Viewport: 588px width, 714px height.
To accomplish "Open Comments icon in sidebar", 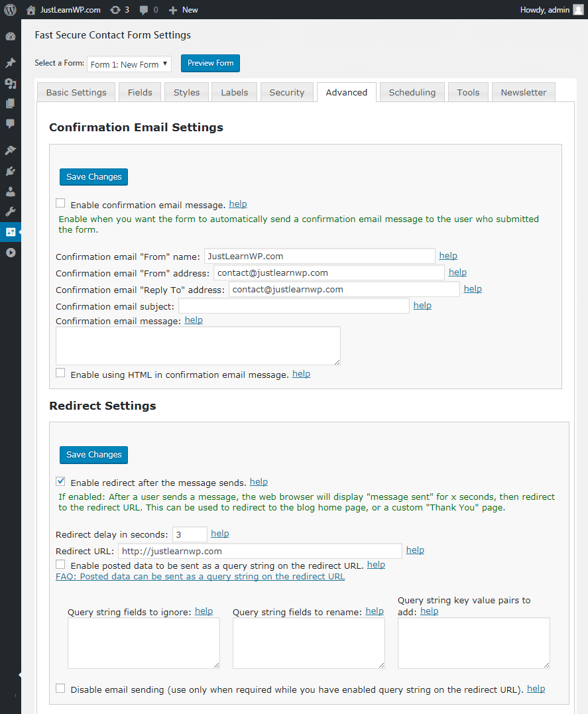I will point(11,123).
